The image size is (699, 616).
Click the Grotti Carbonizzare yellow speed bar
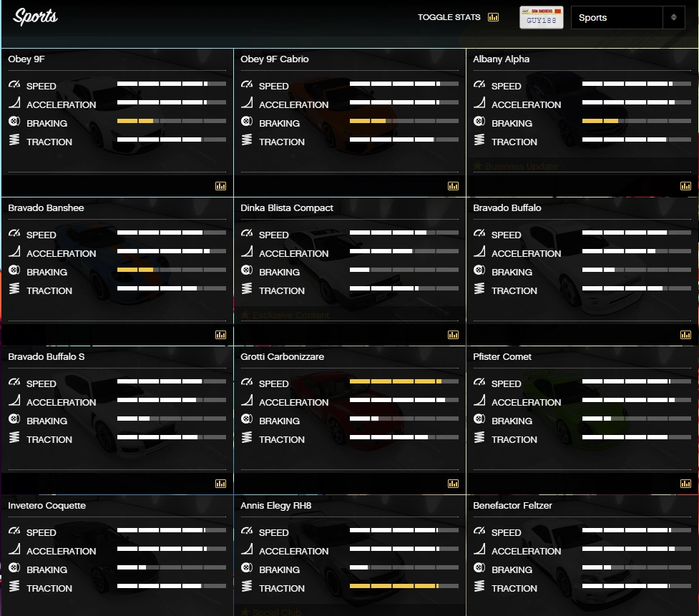(396, 381)
